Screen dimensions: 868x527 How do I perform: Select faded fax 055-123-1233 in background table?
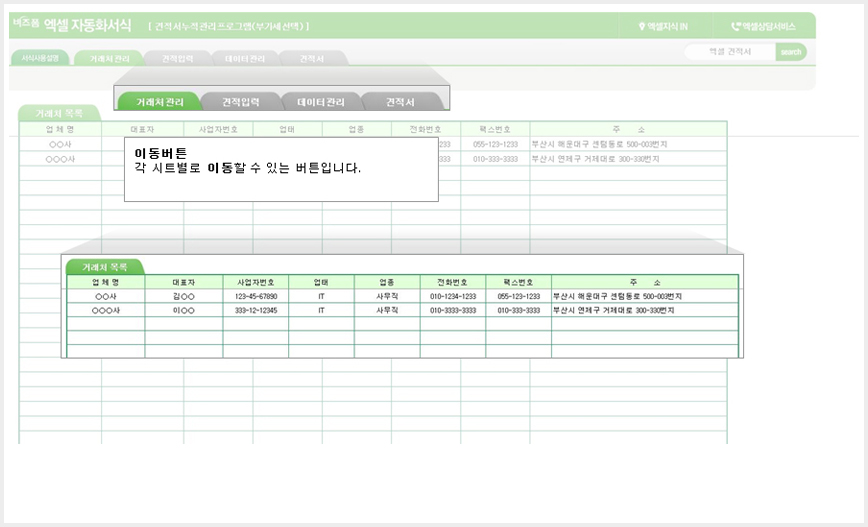point(495,144)
